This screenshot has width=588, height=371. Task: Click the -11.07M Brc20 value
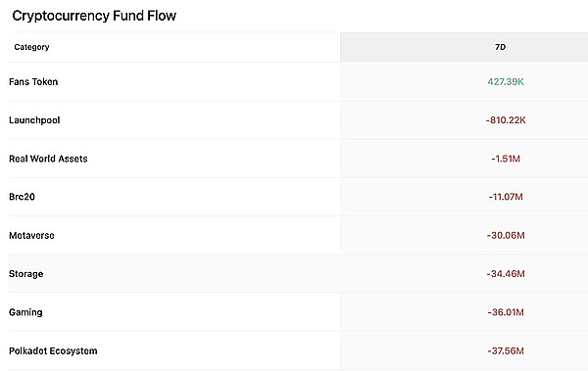pos(506,197)
